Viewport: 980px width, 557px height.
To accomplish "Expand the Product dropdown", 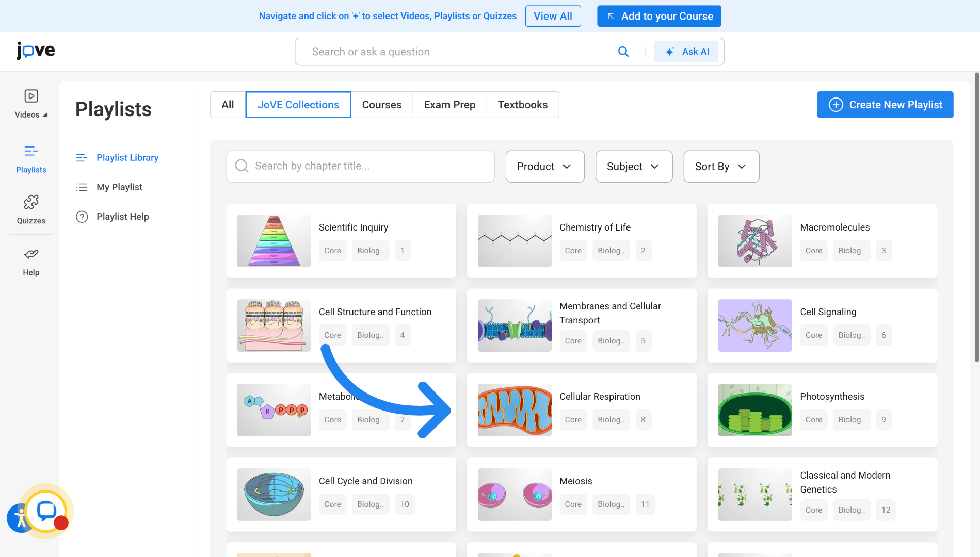I will click(545, 167).
